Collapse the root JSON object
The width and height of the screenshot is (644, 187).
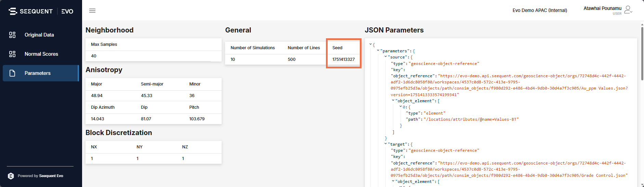pyautogui.click(x=370, y=44)
